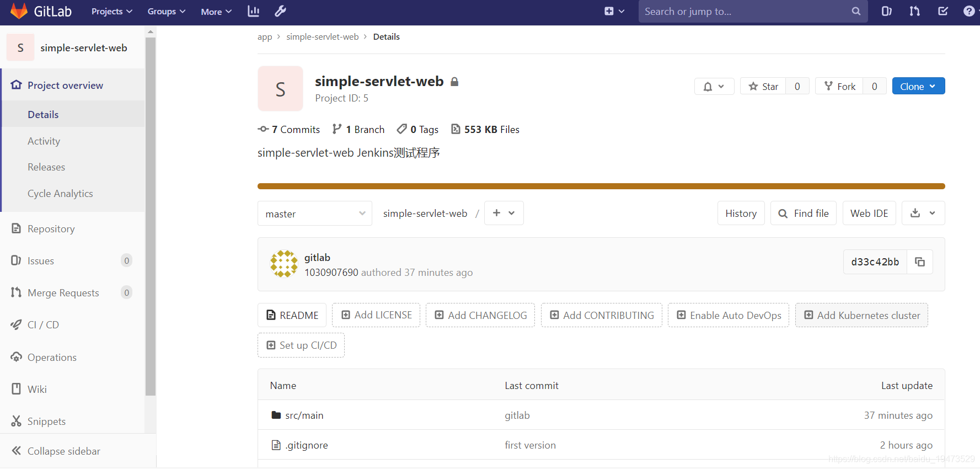The image size is (980, 469).
Task: Open the Web IDE
Action: point(869,213)
